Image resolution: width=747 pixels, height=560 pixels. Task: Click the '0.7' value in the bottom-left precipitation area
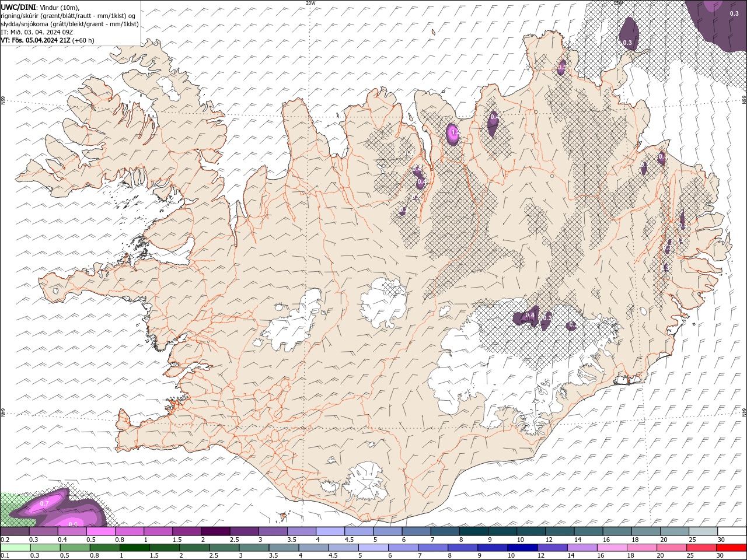tap(44, 503)
